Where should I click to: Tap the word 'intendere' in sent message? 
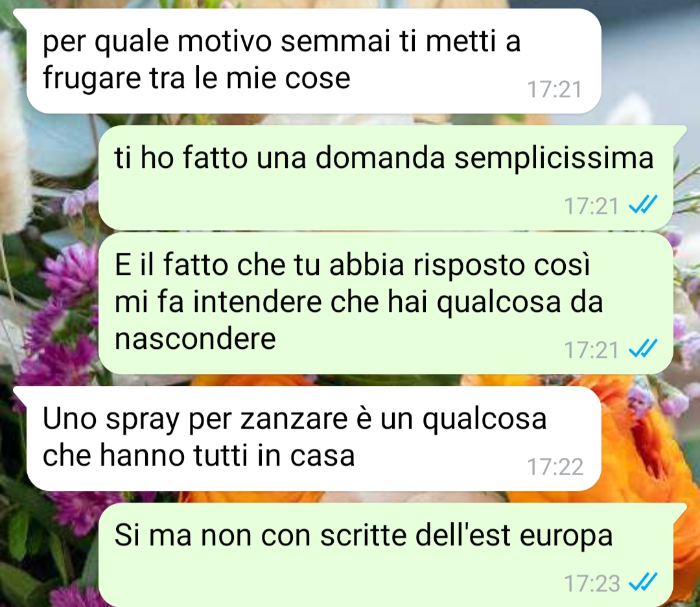pos(257,302)
